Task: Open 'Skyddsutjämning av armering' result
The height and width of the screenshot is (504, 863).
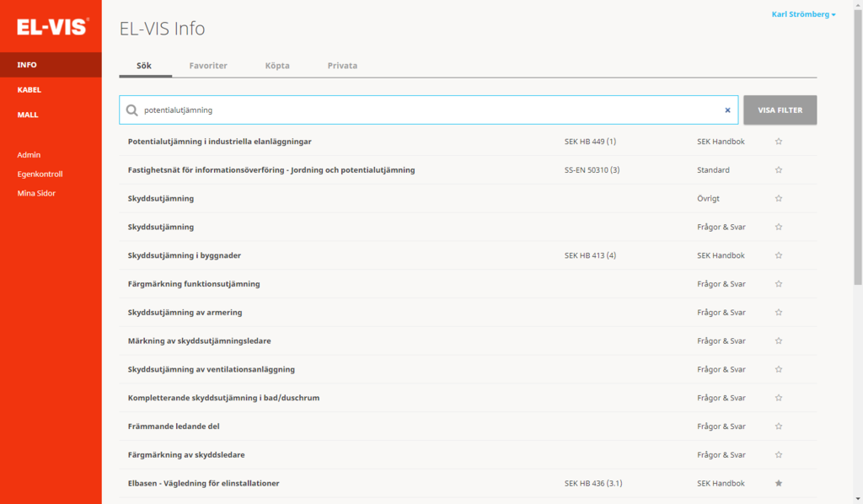Action: 185,313
